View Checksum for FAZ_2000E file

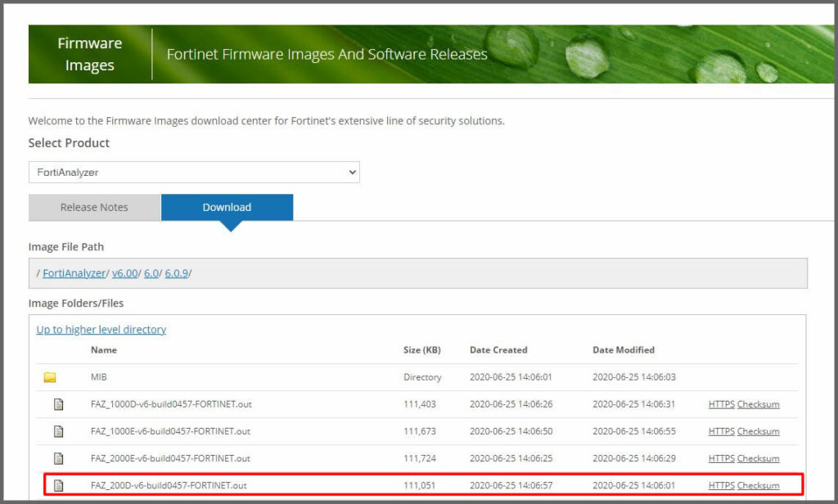coord(759,458)
